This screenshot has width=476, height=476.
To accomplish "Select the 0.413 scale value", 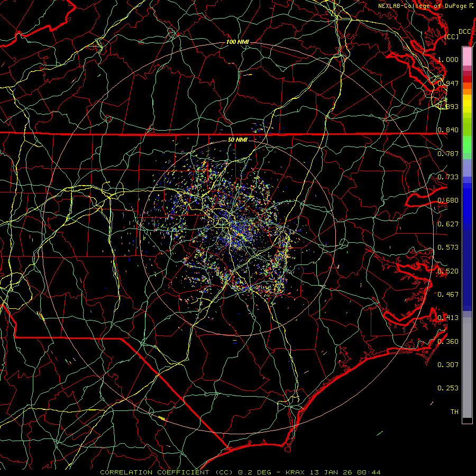I will click(448, 318).
